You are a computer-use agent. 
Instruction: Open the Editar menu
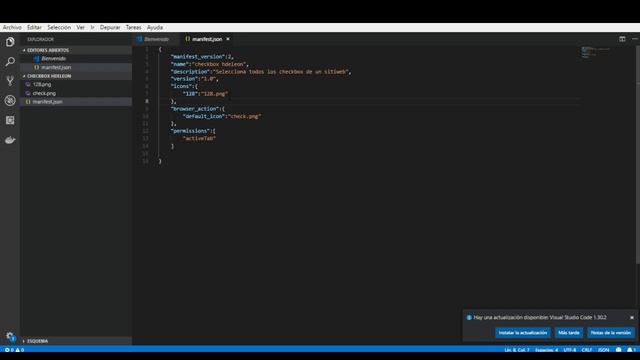[x=34, y=27]
